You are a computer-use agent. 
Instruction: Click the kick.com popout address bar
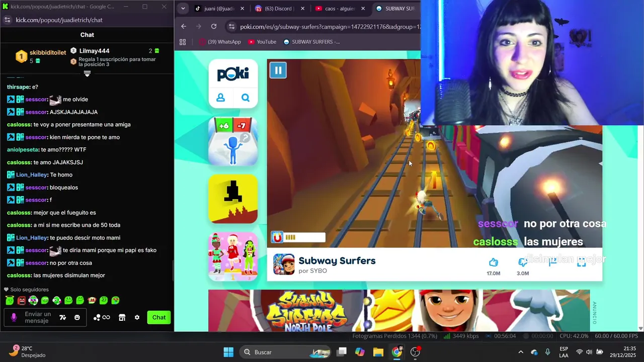point(59,20)
